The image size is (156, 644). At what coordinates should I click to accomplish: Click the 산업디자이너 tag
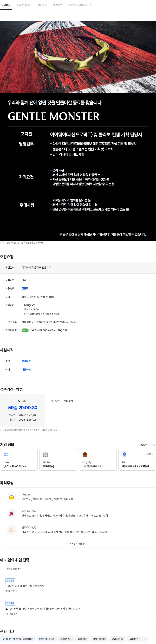(117, 639)
